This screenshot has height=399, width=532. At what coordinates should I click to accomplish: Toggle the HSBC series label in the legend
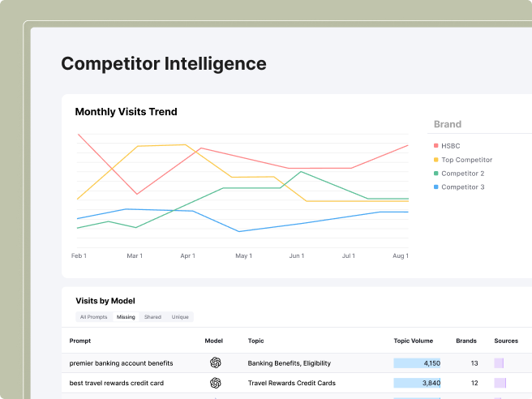pos(450,146)
